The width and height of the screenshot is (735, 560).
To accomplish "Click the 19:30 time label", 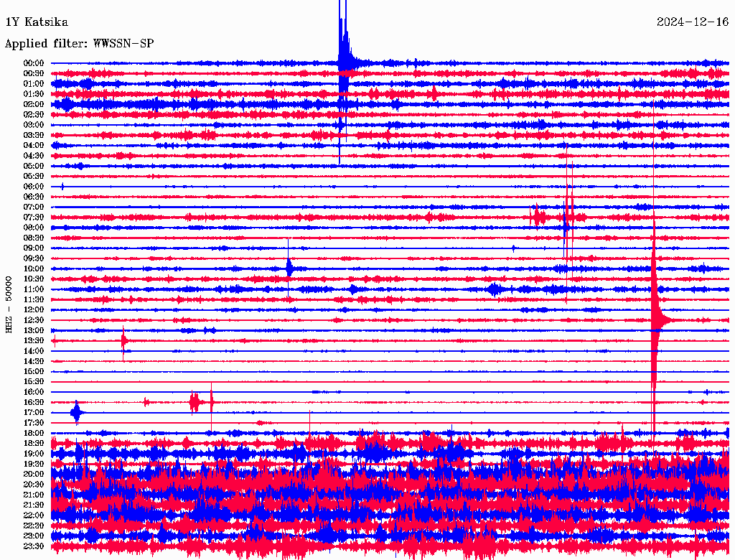I will point(34,465).
